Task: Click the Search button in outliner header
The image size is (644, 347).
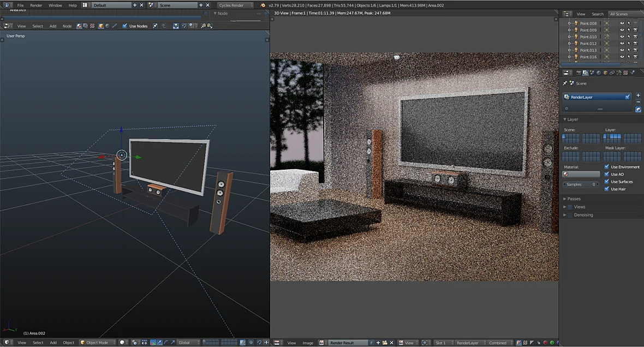Action: coord(598,14)
